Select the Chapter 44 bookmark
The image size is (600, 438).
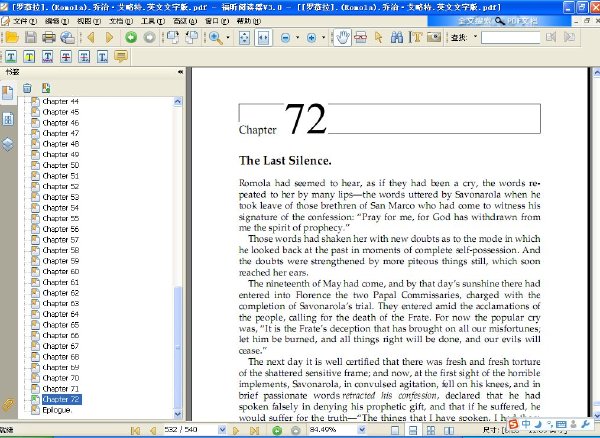(x=60, y=101)
